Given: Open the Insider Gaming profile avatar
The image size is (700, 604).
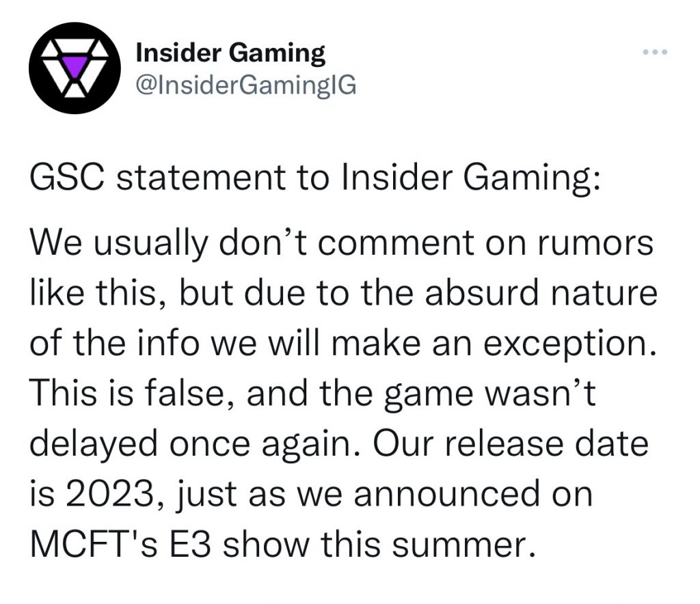Looking at the screenshot, I should coord(75,68).
